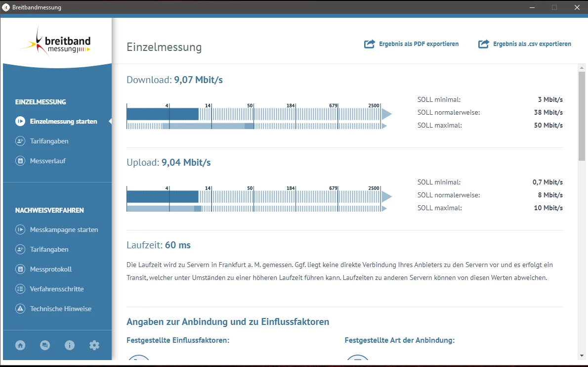Click the PDF export share icon
This screenshot has width=588, height=367.
tap(370, 44)
